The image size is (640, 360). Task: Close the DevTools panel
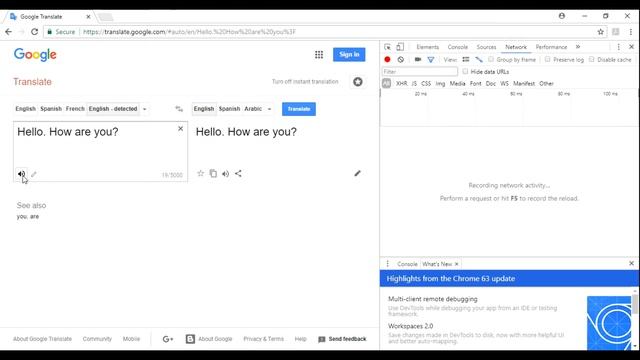pos(631,47)
